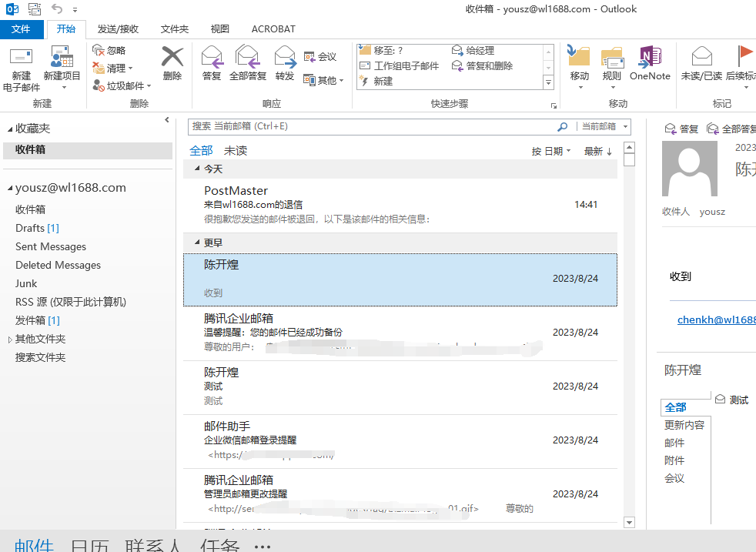Click the sender avatar picture
This screenshot has height=552, width=756.
690,169
